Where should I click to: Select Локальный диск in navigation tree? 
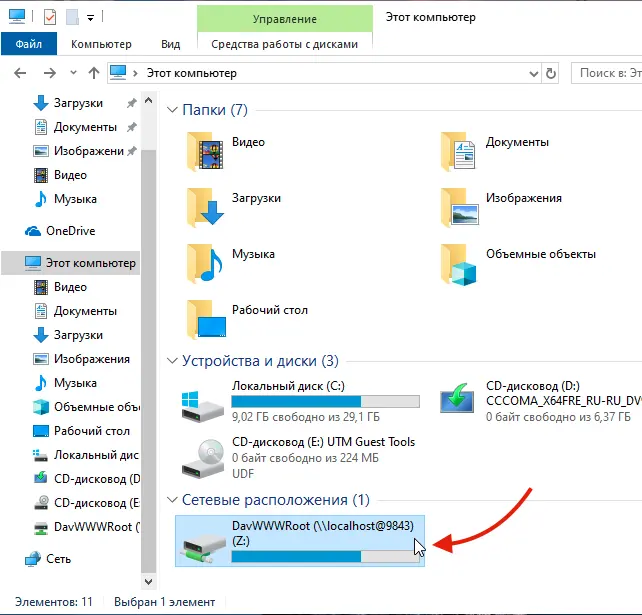pyautogui.click(x=96, y=455)
